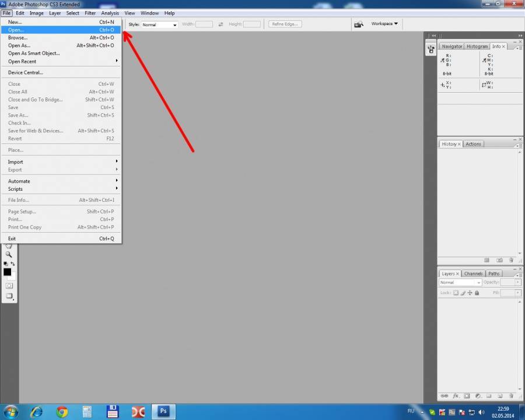Click the Go to Bridge icon
Screen dimensions: 525x420
359,24
